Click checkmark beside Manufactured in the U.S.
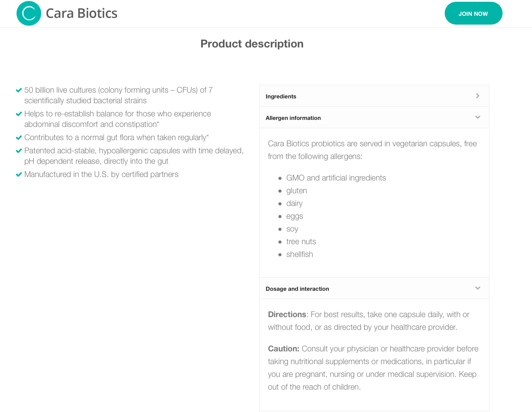Viewport: 532px width, 412px height. pos(19,174)
